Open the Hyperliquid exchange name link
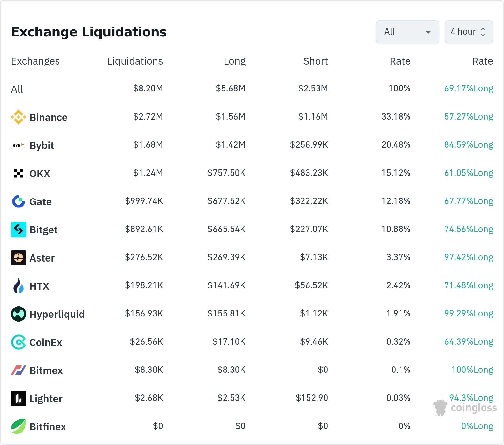This screenshot has height=445, width=504. [57, 314]
